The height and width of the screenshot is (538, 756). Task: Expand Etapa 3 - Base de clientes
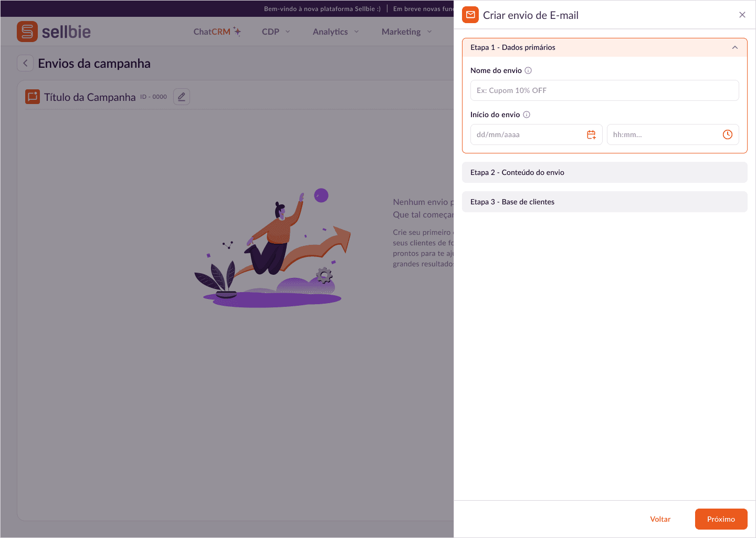605,202
